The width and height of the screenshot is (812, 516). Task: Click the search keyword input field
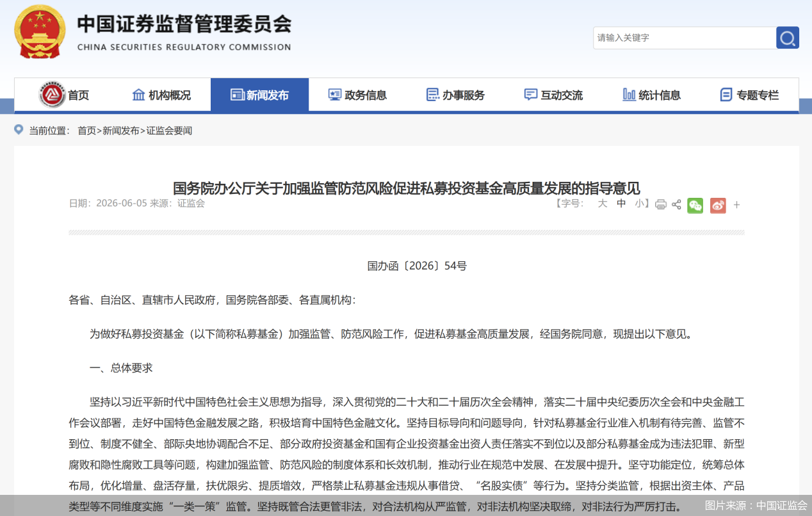click(x=685, y=38)
